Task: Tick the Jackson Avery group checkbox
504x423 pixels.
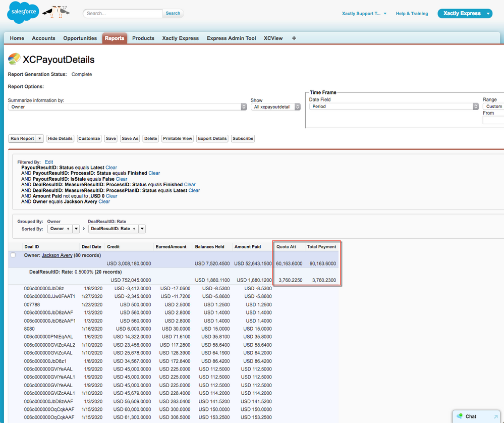Action: pyautogui.click(x=13, y=255)
